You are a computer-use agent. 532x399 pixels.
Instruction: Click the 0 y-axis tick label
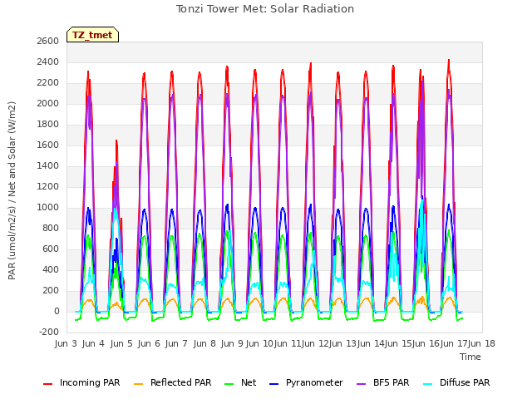coord(57,311)
